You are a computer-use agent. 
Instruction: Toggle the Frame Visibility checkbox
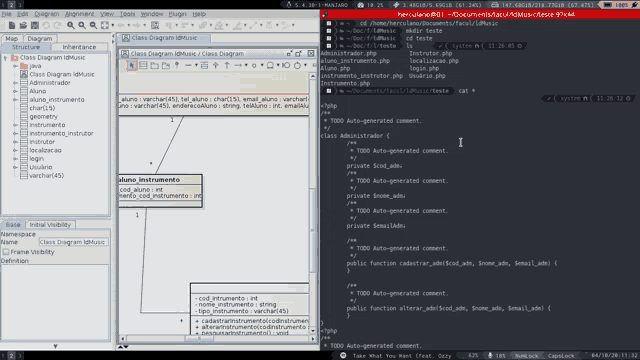[x=6, y=252]
